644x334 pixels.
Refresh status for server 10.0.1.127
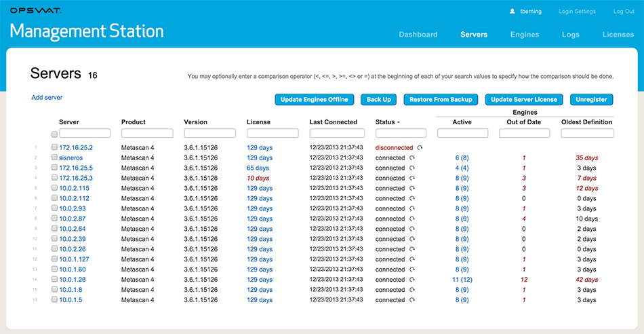pos(412,259)
